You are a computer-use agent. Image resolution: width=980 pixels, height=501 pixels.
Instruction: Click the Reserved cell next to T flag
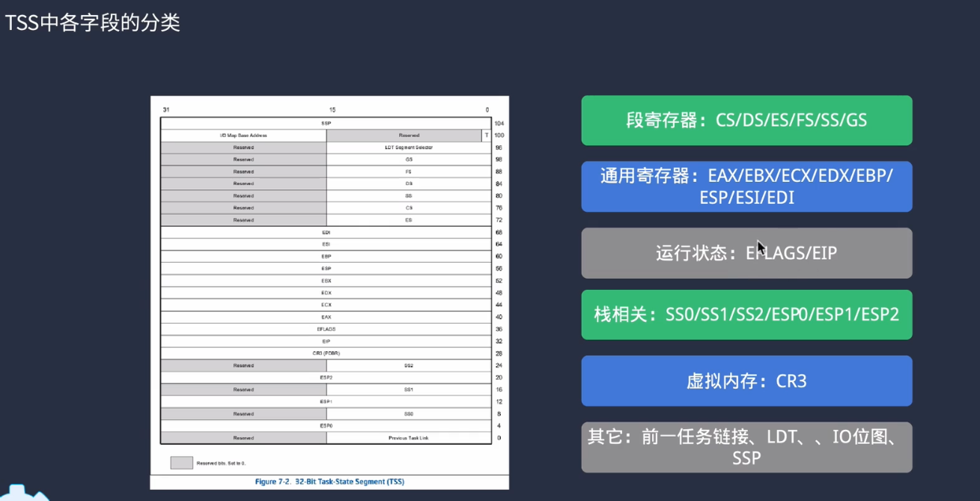tap(404, 136)
